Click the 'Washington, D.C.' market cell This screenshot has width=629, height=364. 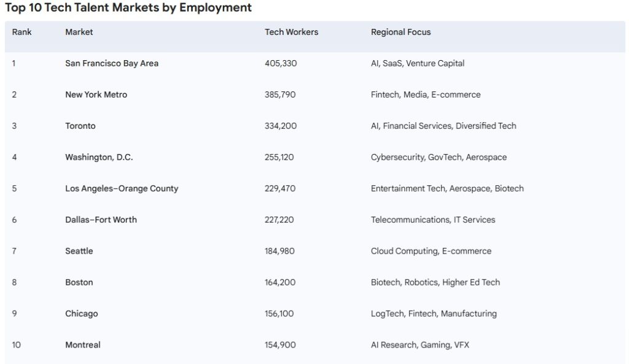pyautogui.click(x=99, y=157)
